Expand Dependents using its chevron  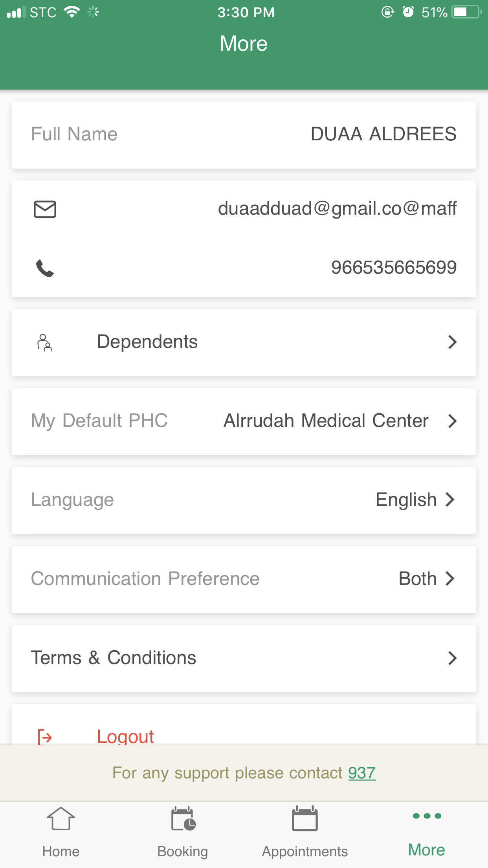(452, 342)
